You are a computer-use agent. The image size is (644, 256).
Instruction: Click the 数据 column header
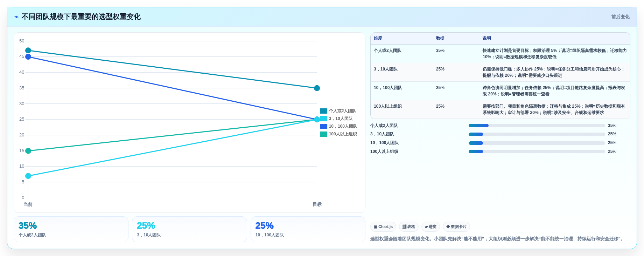point(440,38)
